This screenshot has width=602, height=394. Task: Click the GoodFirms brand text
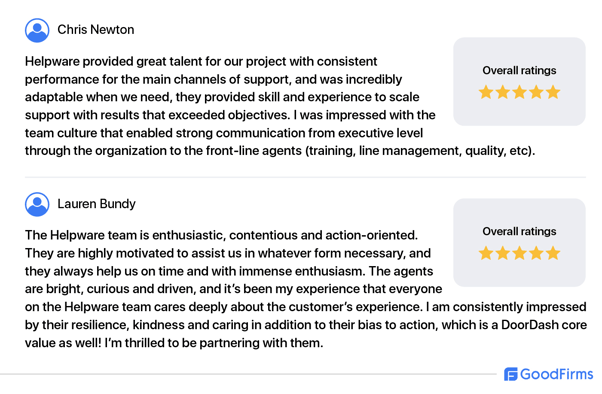point(557,374)
